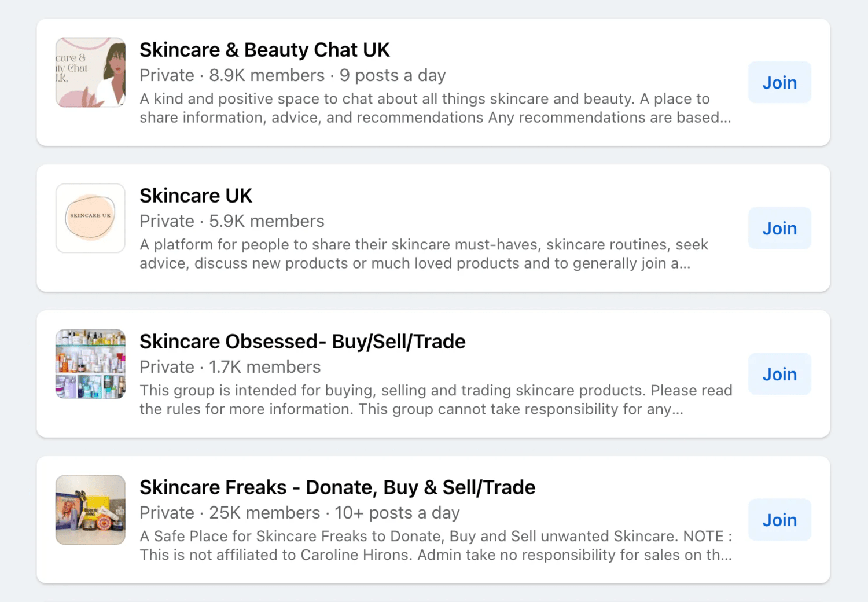Click the Skincare & Beauty Chat UK group avatar

coord(90,72)
